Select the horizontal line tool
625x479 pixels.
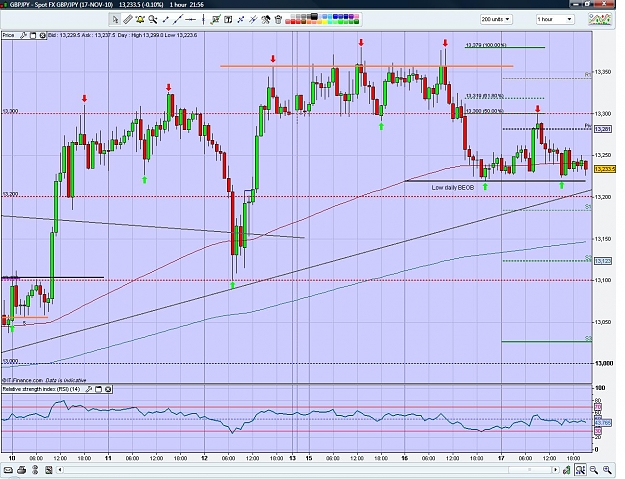click(x=191, y=19)
